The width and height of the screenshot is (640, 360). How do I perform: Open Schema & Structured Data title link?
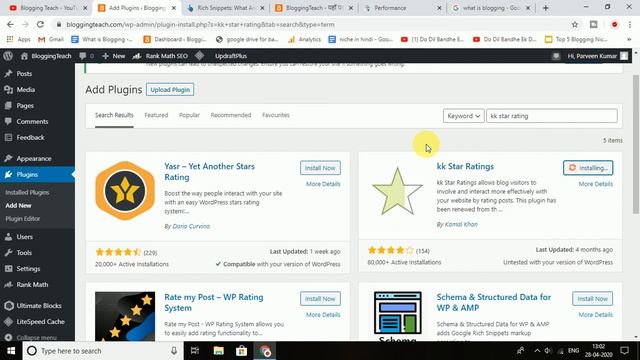pos(493,302)
